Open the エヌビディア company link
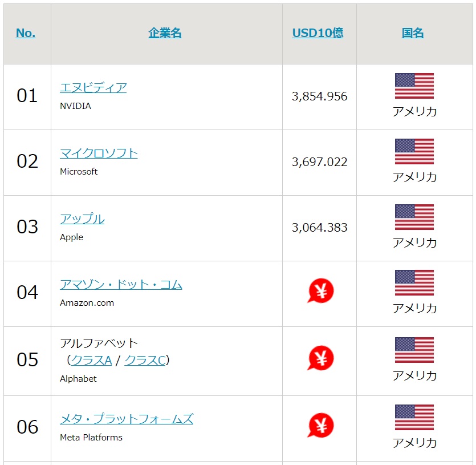476x465 pixels. click(x=93, y=87)
